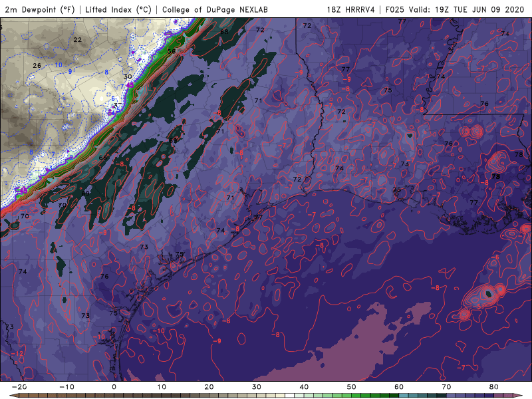Click the "Lifted Index (°C)" title text
Viewport: 532px width, 399px height.
[118, 9]
